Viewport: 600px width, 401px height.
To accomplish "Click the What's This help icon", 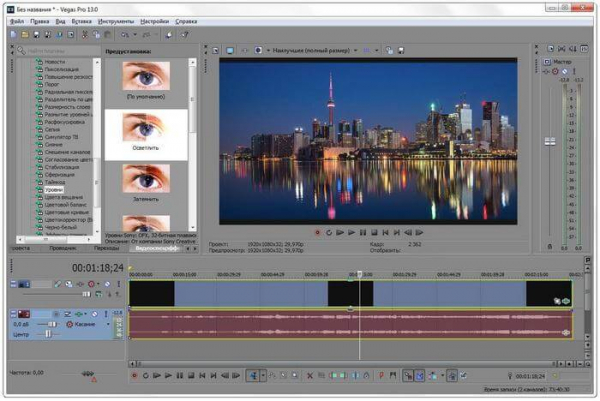I will coord(185,35).
